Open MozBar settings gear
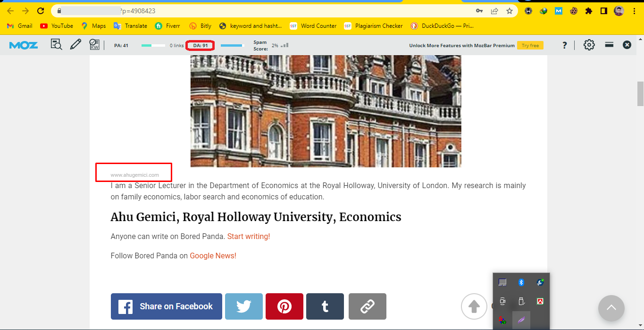The image size is (644, 330). tap(589, 45)
